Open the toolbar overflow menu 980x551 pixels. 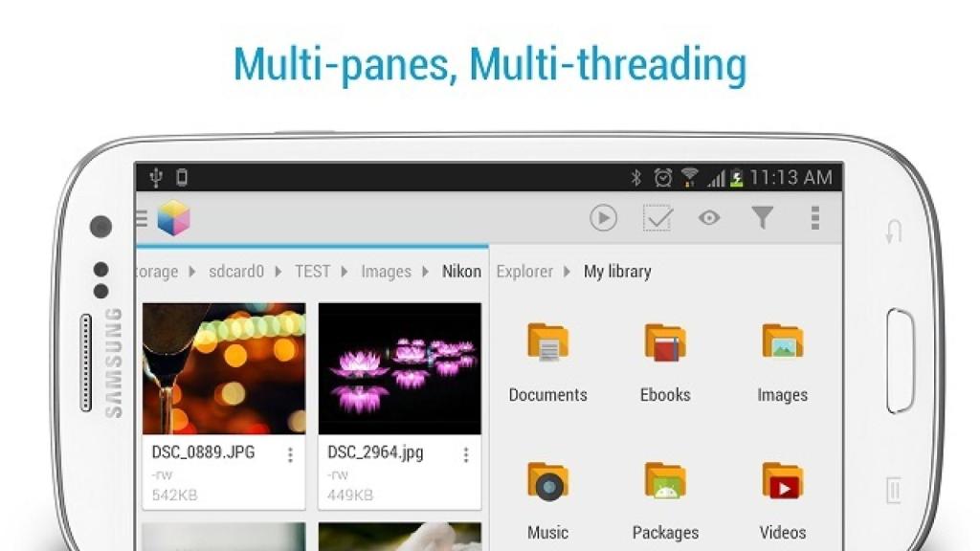[x=815, y=217]
